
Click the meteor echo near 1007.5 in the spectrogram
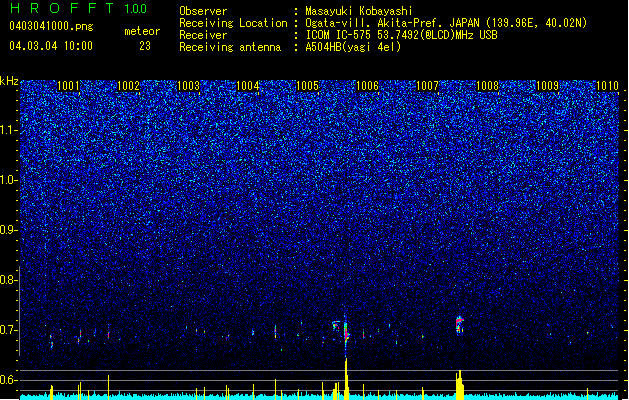click(x=459, y=325)
